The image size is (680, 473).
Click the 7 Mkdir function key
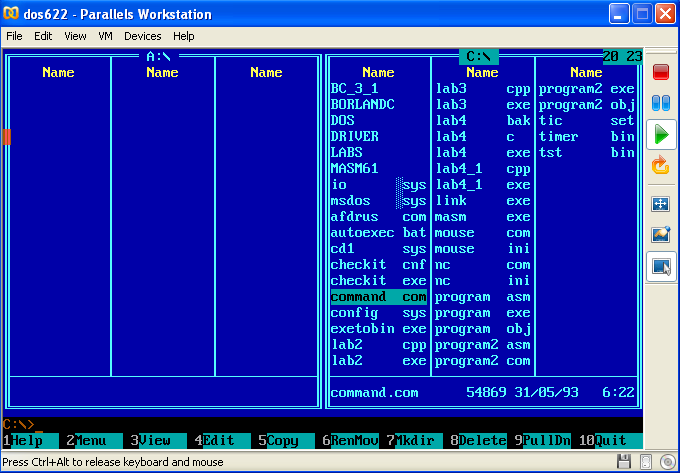pos(415,440)
